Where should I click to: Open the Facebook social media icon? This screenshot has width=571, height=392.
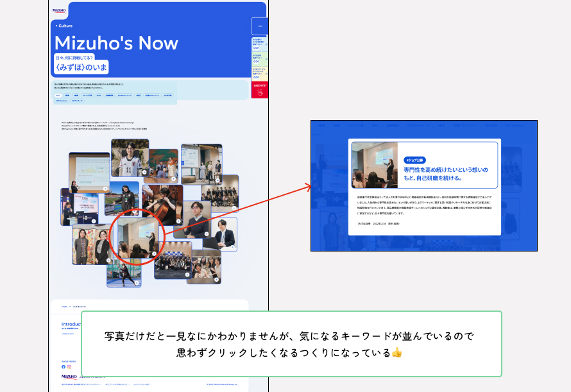coord(64,367)
